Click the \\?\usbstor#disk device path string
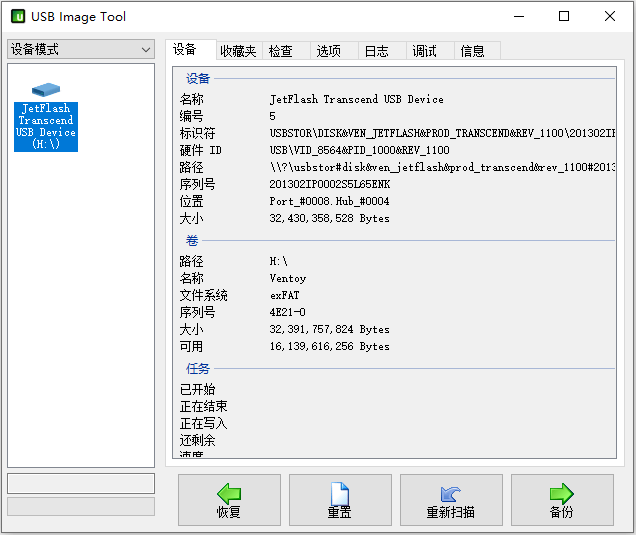The image size is (636, 535). (x=443, y=168)
